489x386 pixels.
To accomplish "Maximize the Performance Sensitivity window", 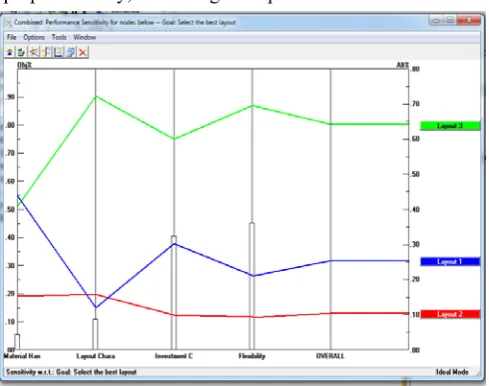I will click(450, 20).
